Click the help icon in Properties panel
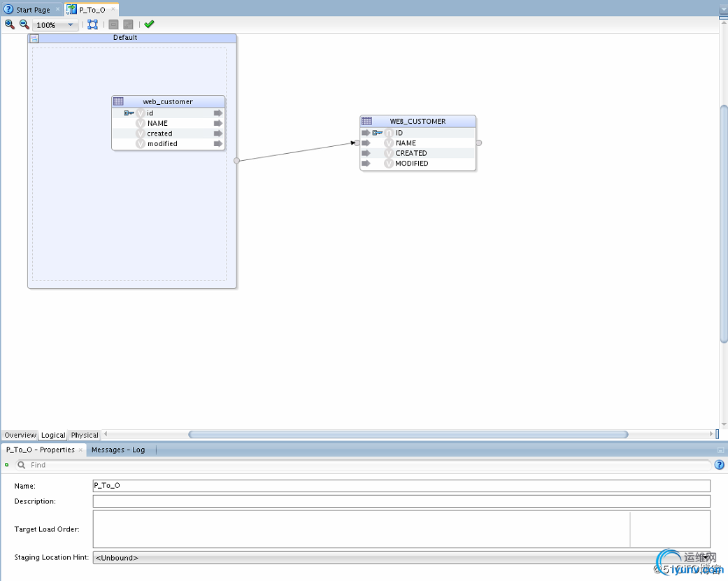This screenshot has height=581, width=728. click(719, 465)
